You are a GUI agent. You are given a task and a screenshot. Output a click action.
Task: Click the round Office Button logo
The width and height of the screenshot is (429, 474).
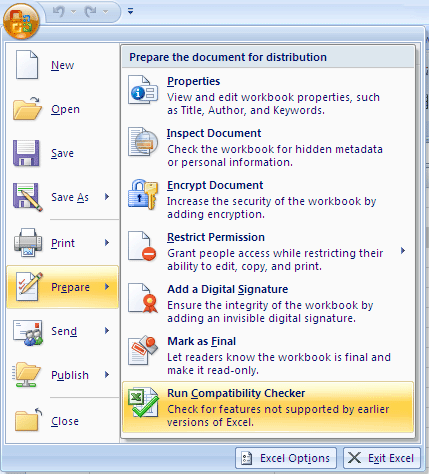pos(21,21)
